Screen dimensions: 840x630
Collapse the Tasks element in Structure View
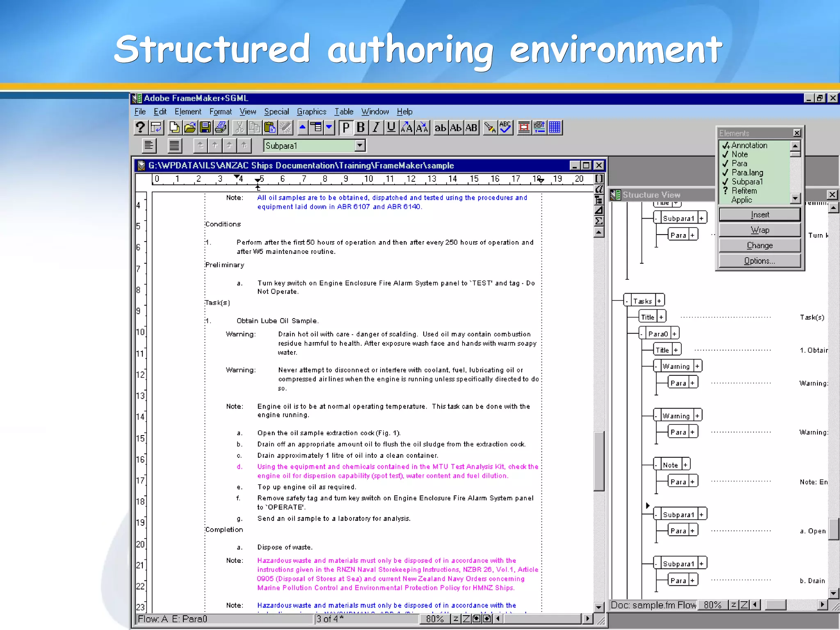click(x=627, y=301)
